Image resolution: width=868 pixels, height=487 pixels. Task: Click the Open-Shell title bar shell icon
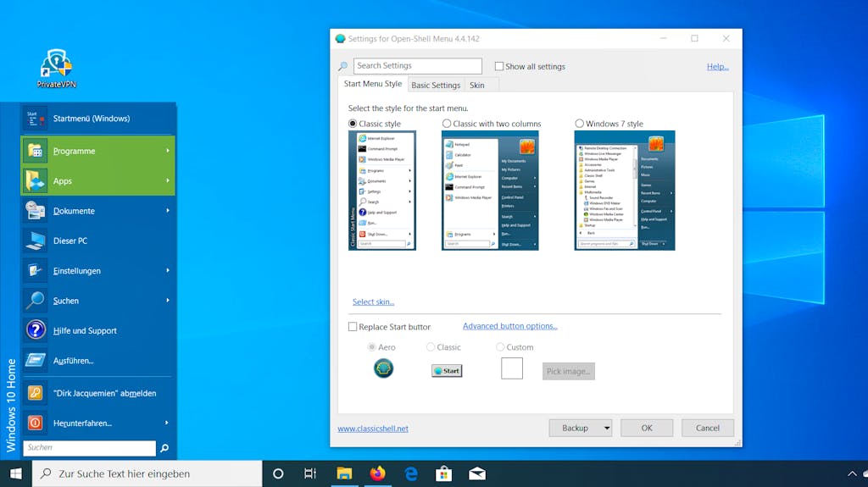pos(341,39)
